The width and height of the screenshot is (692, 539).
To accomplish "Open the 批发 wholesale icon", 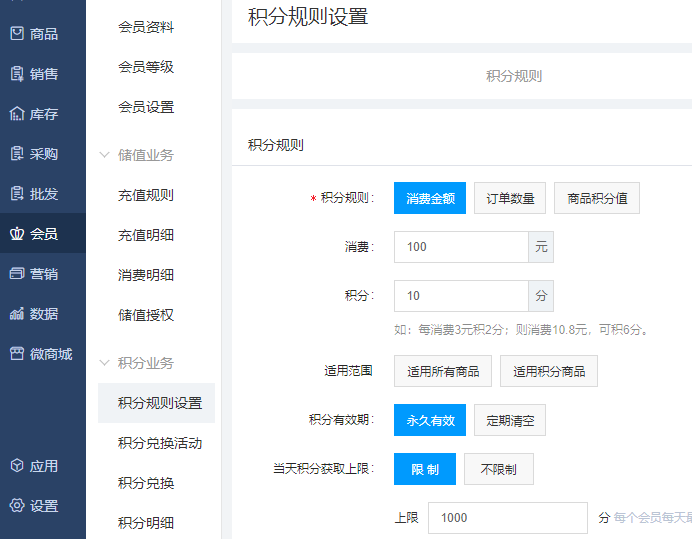I will click(x=17, y=194).
